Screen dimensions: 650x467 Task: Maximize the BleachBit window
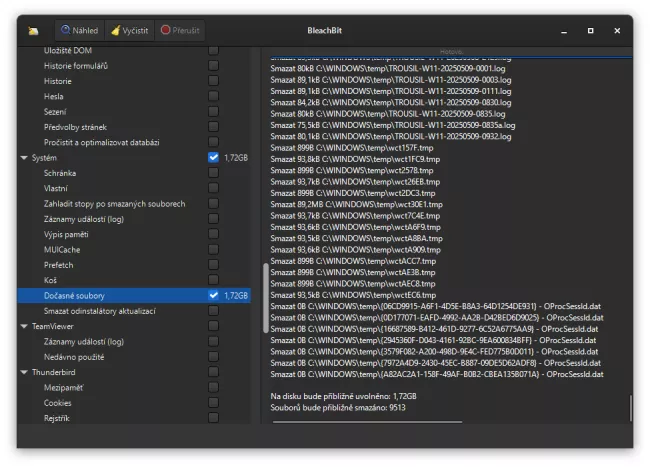pos(590,31)
